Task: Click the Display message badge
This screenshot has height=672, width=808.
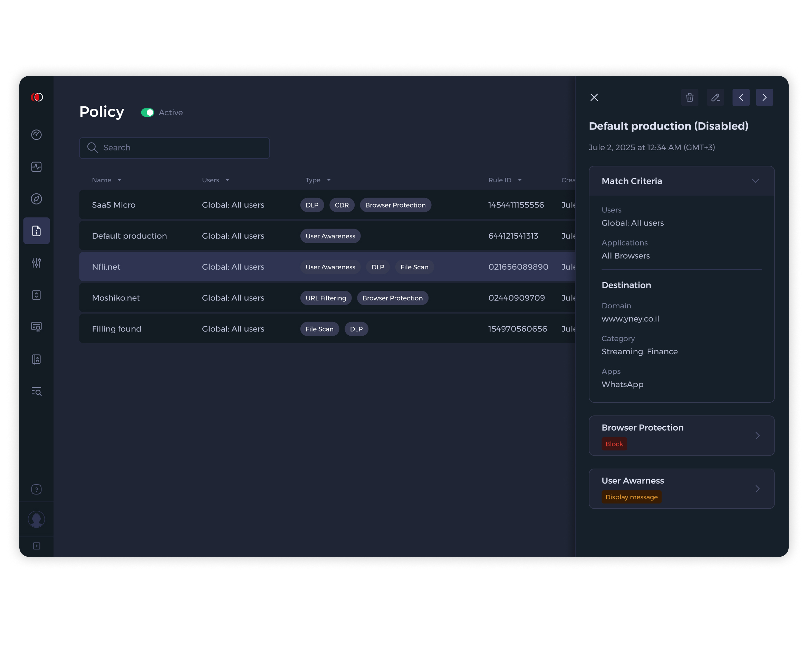Action: [x=632, y=497]
